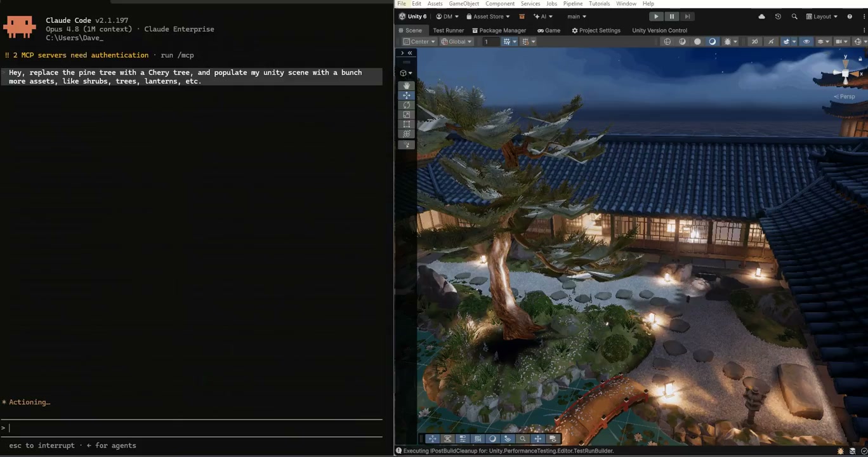This screenshot has width=868, height=457.
Task: Click the search icon in bottom overlay bar
Action: click(x=523, y=439)
